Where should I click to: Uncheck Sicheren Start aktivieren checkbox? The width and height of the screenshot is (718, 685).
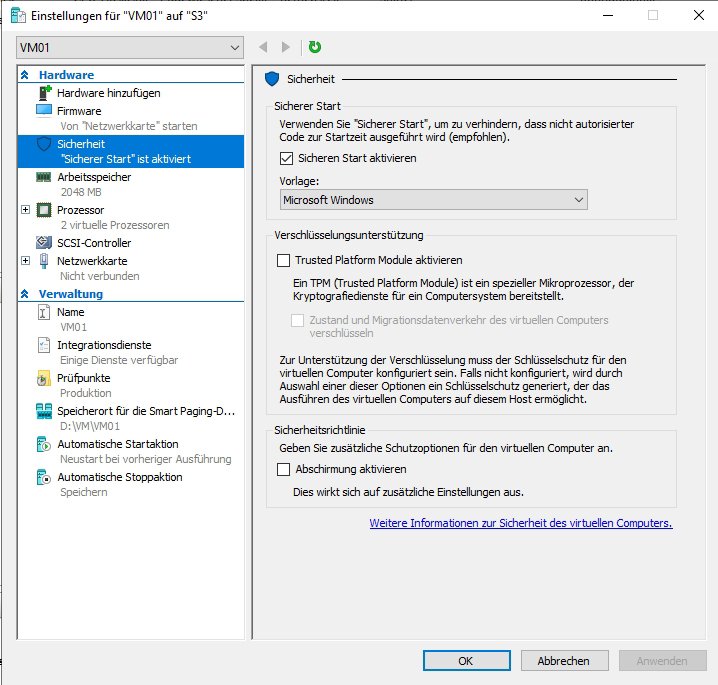tap(285, 158)
